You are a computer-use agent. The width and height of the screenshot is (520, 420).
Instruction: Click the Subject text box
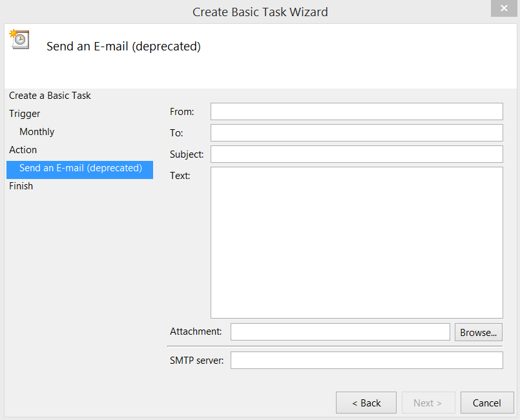[356, 154]
